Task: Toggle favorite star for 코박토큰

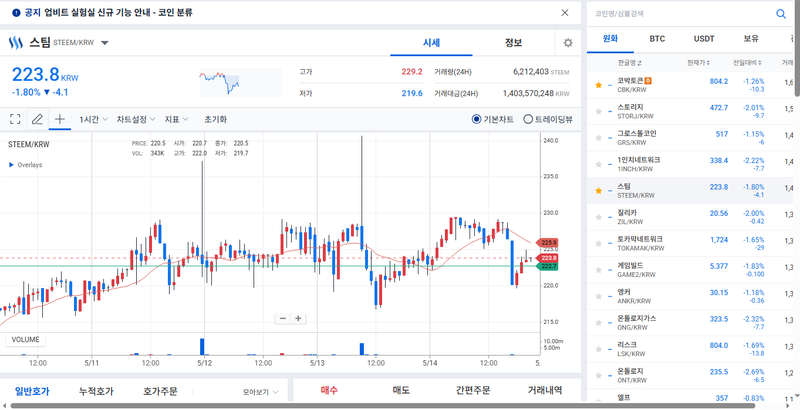Action: [x=598, y=85]
